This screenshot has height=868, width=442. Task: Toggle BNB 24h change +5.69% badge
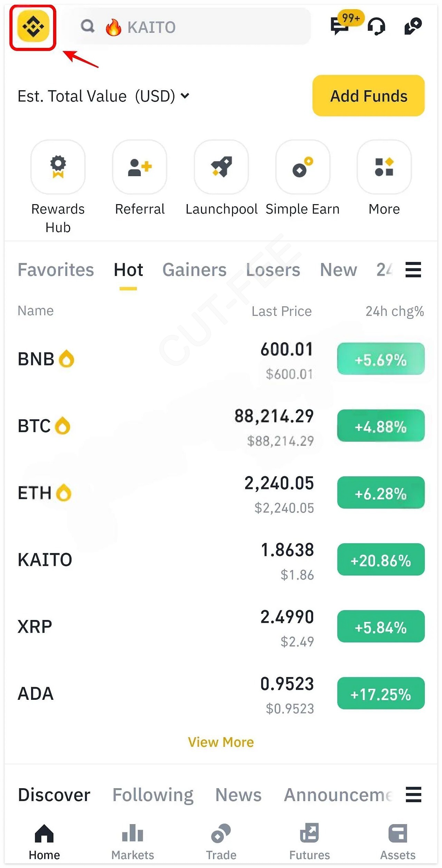tap(381, 359)
